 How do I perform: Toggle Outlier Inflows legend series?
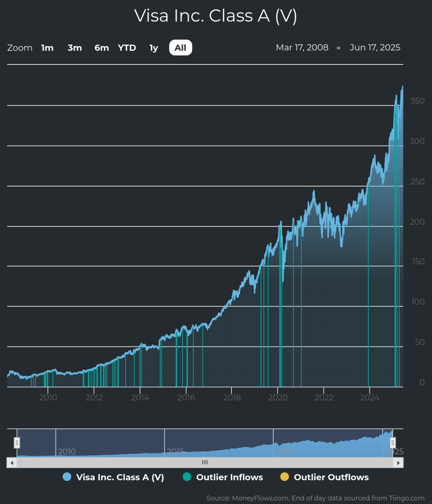click(223, 477)
